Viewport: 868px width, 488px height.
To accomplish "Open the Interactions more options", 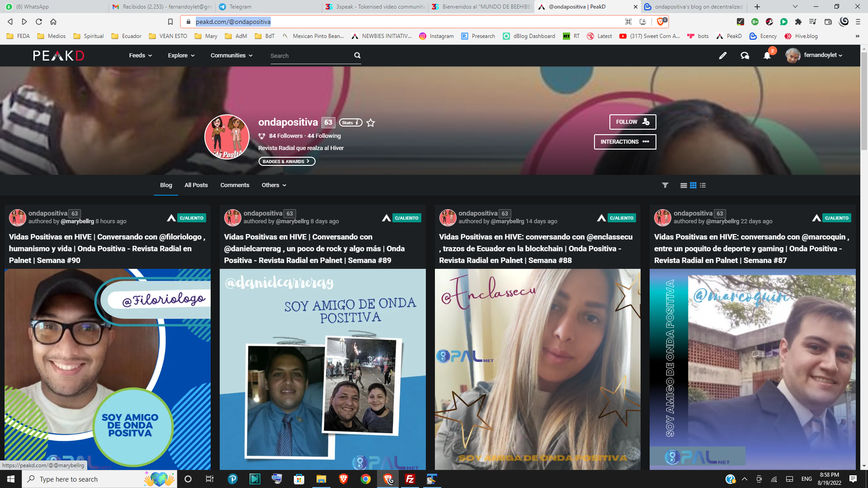I will [x=625, y=142].
